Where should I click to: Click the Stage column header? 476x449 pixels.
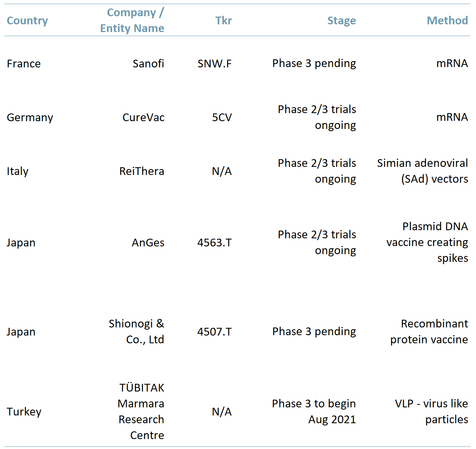[x=341, y=21]
